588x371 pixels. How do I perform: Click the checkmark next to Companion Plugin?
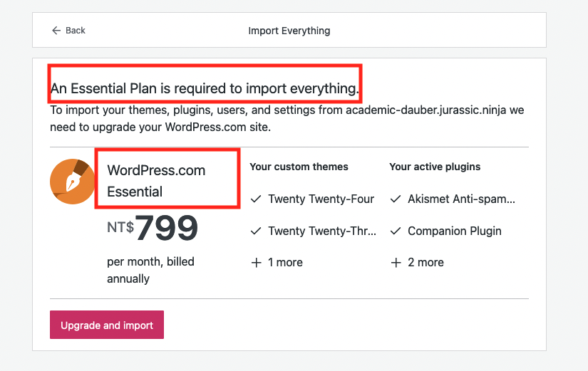tap(396, 231)
